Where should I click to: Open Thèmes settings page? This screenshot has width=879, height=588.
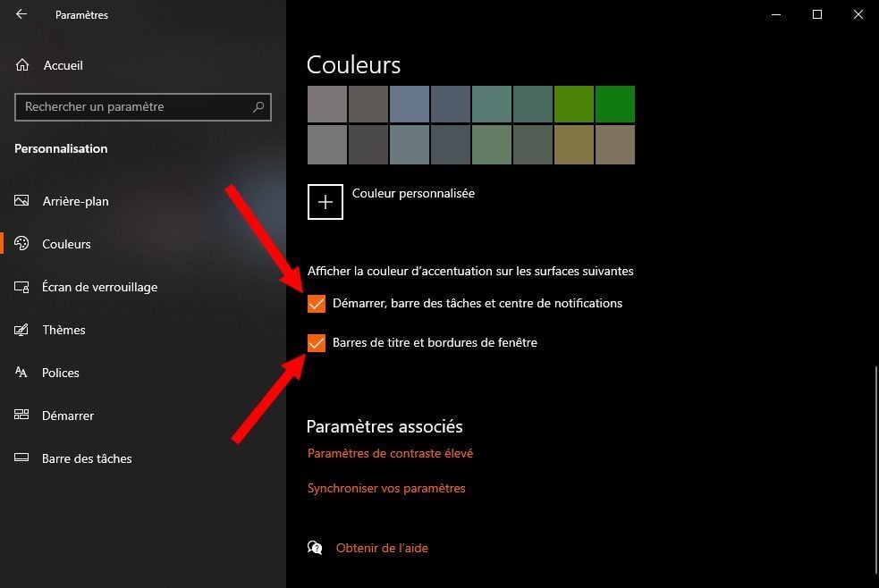63,330
